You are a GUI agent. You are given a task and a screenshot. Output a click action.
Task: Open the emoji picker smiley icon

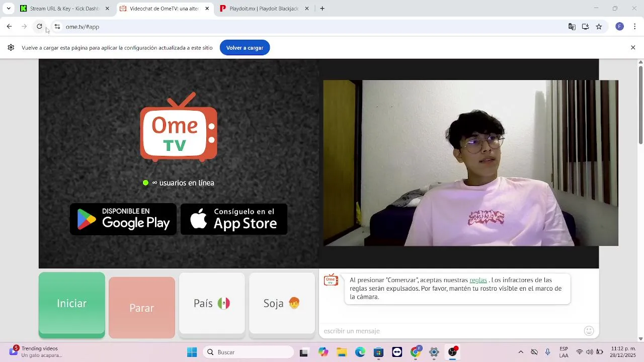pyautogui.click(x=589, y=331)
